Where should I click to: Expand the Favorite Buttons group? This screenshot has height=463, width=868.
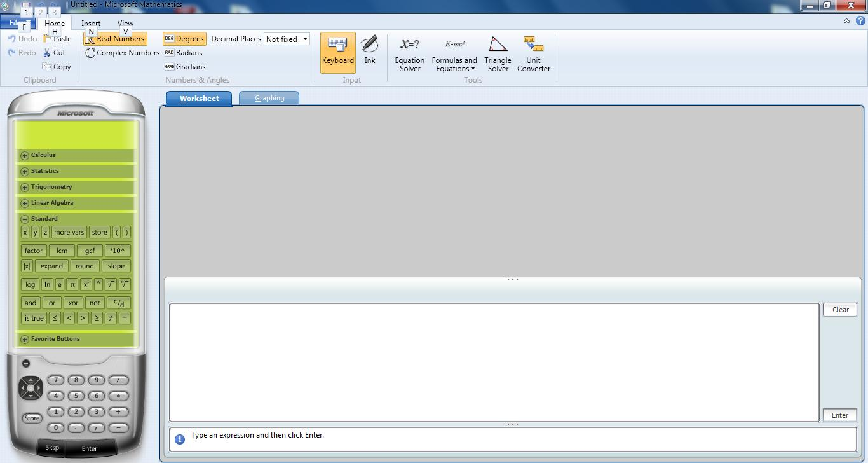tap(24, 339)
